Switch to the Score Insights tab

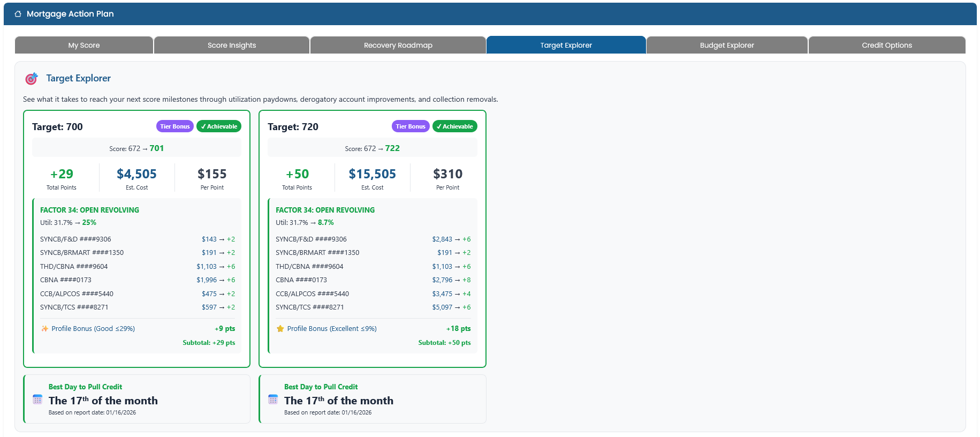tap(232, 46)
